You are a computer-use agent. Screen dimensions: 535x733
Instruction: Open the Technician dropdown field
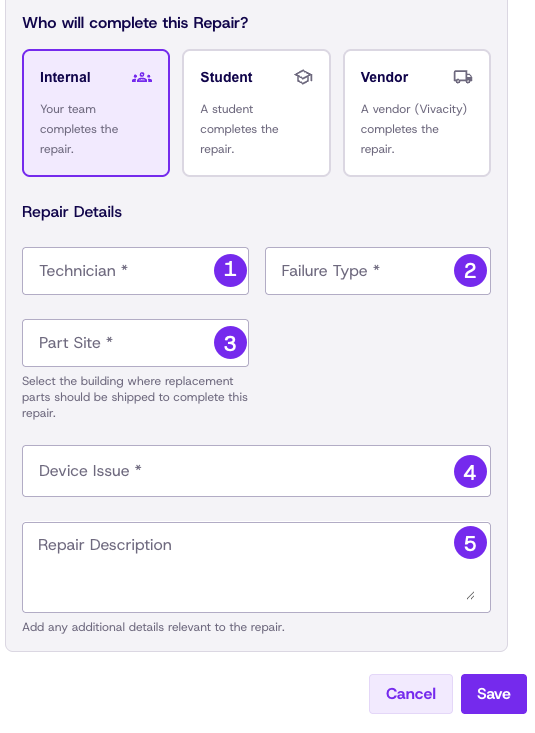tap(135, 271)
